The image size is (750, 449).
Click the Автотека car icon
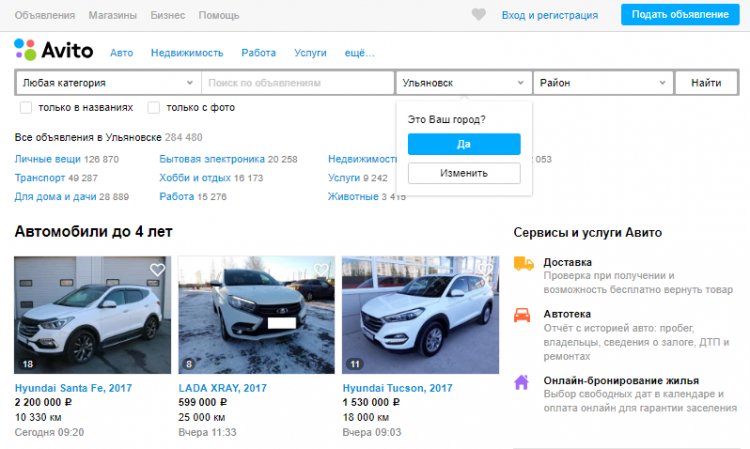click(x=522, y=314)
